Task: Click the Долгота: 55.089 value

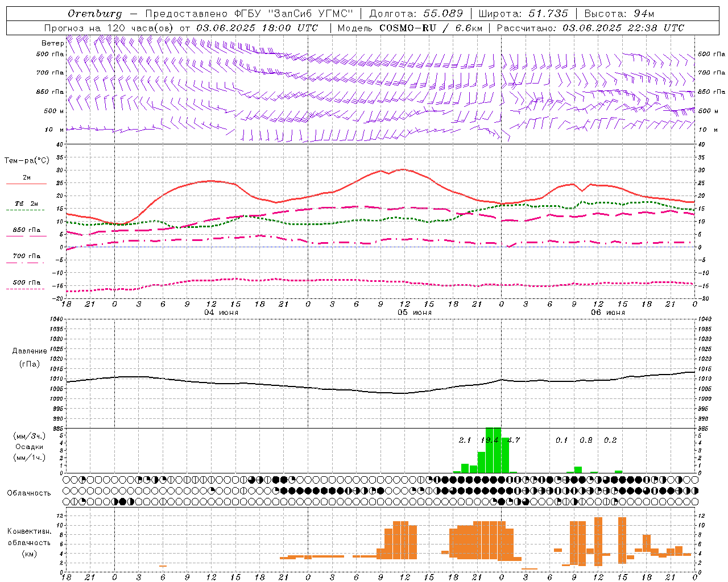Action: point(416,14)
